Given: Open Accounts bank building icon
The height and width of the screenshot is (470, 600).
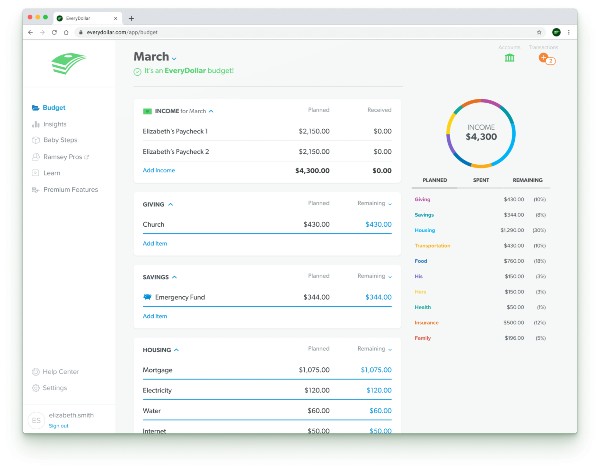Looking at the screenshot, I should [x=509, y=58].
